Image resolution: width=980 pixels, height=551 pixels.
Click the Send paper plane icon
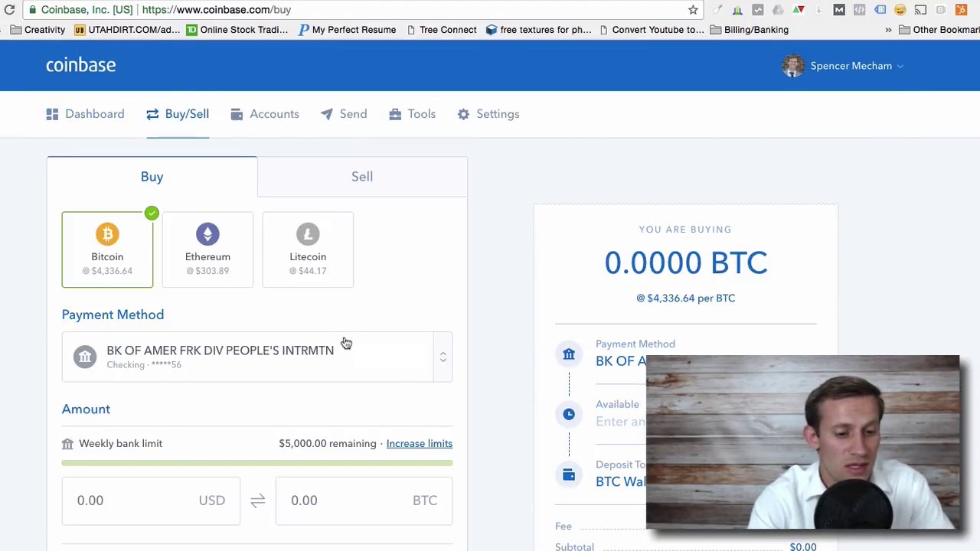point(327,114)
